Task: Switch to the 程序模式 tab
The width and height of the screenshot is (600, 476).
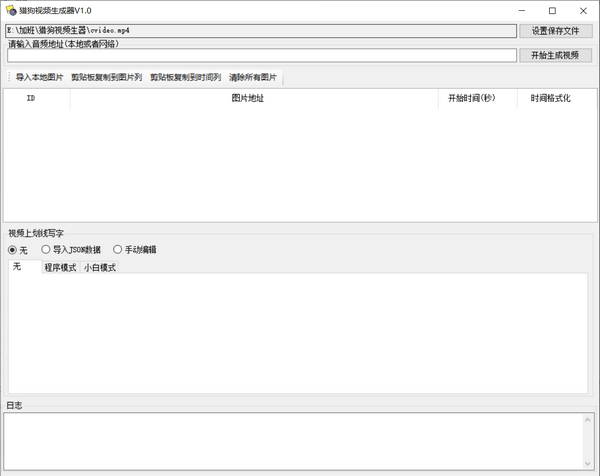Action: click(x=60, y=267)
